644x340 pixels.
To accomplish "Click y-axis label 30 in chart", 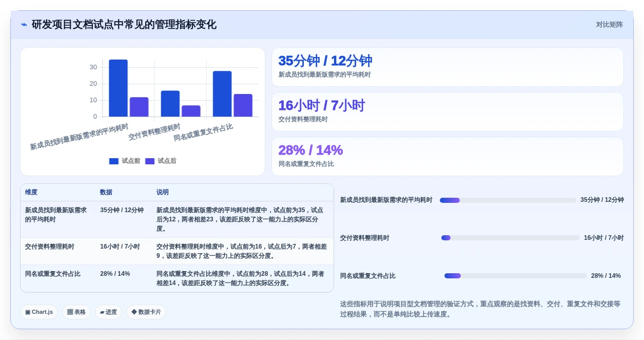I will tap(93, 67).
